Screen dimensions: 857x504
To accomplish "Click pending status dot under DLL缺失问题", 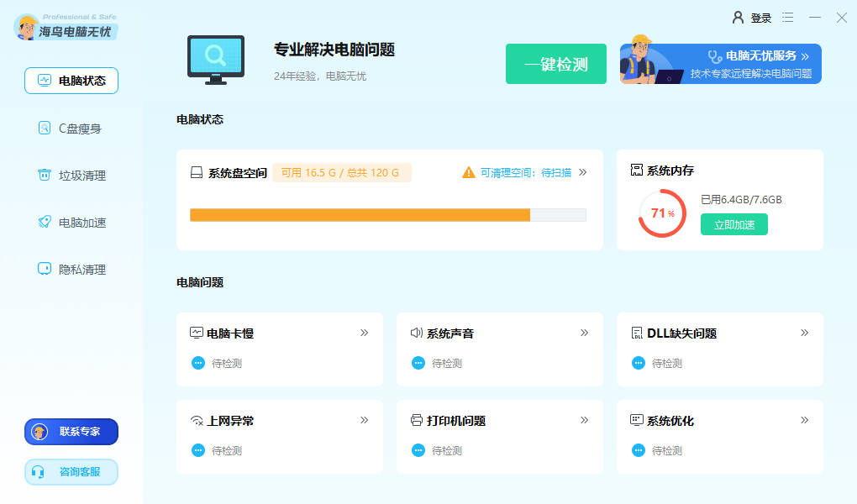I will point(639,363).
